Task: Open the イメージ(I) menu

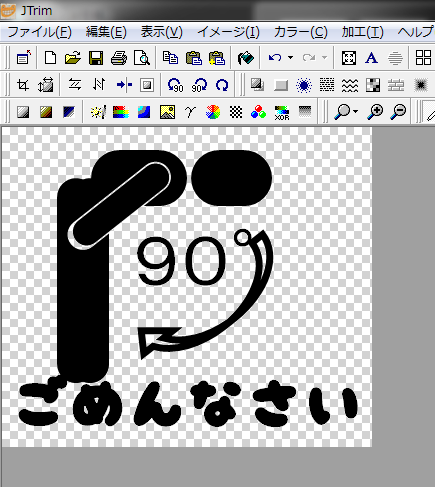Action: 228,32
